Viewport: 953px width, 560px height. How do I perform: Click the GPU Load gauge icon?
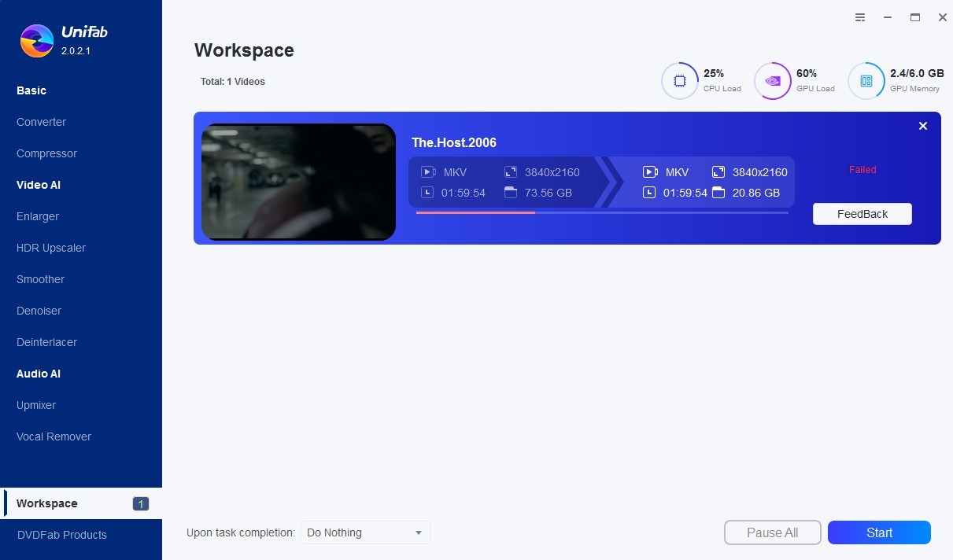773,81
